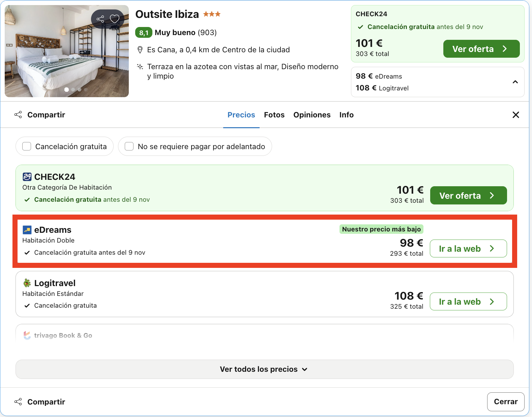Click the check icon beside eDreams Cancelación gratuita
Image resolution: width=532 pixels, height=417 pixels.
point(27,252)
